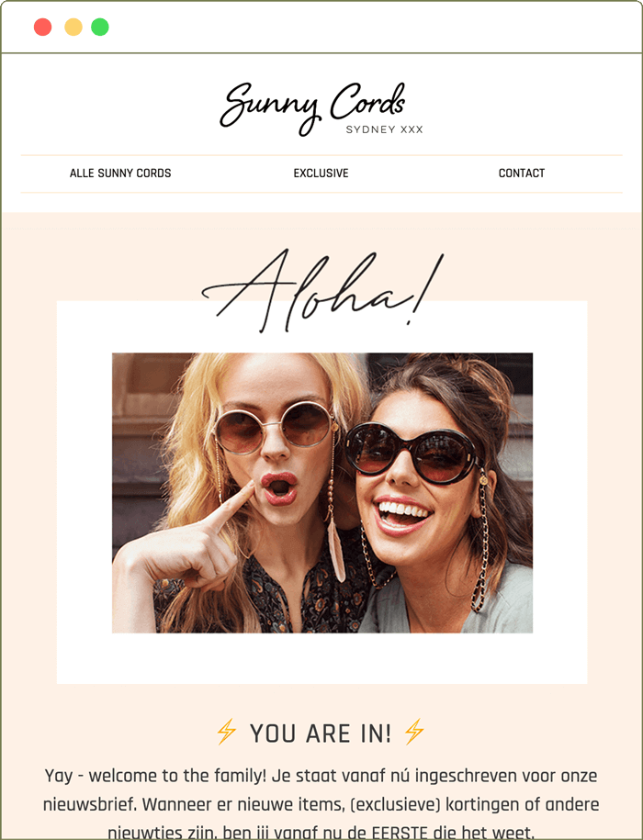
Task: Click the brunette's black round sunglasses
Action: pyautogui.click(x=413, y=454)
